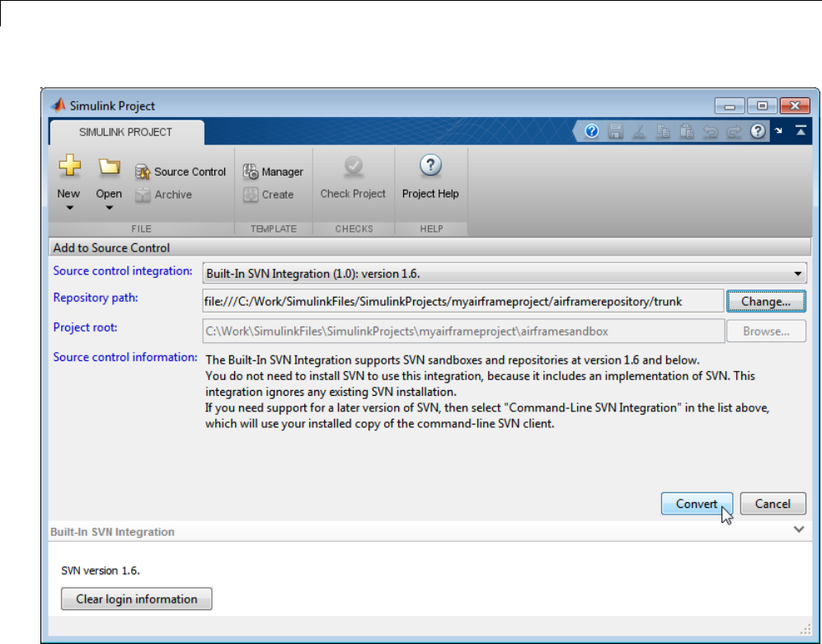
Task: Click the New project plus icon
Action: (x=69, y=166)
